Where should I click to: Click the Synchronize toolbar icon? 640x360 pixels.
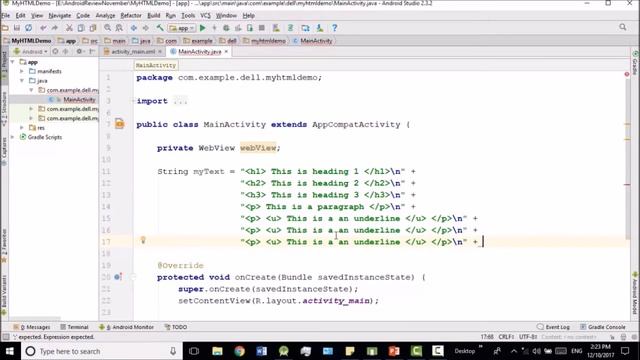(x=29, y=28)
